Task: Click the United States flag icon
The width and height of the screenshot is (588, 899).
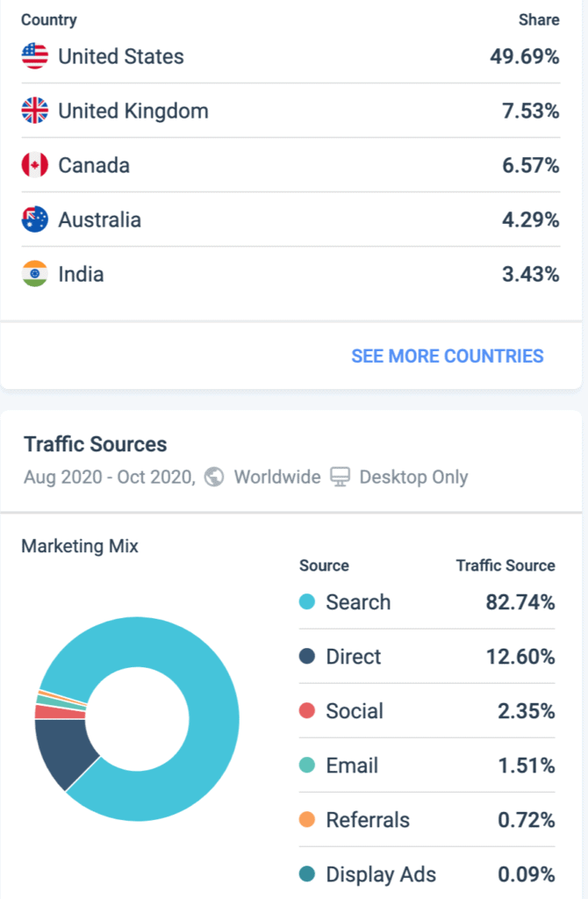Action: (34, 56)
